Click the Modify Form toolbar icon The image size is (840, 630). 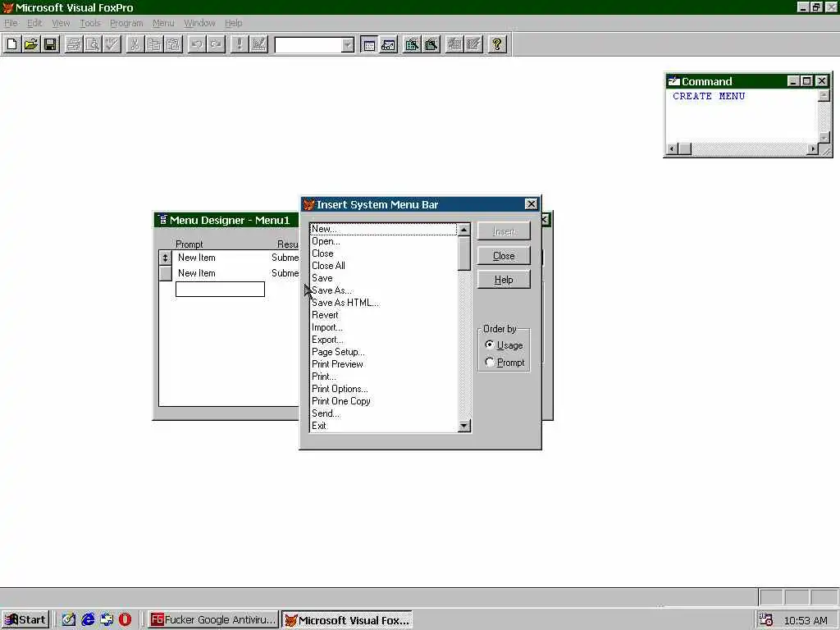pos(258,44)
